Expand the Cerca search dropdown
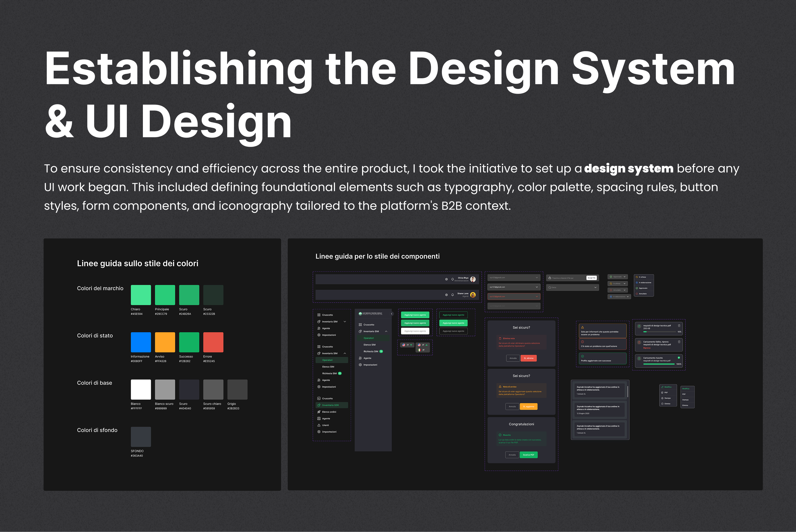796x532 pixels. (595, 287)
